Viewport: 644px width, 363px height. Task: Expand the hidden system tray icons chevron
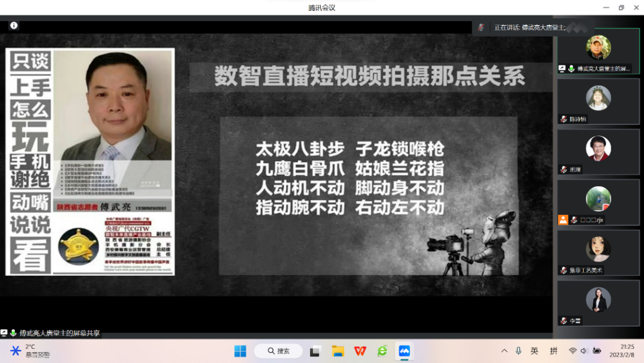pos(504,351)
